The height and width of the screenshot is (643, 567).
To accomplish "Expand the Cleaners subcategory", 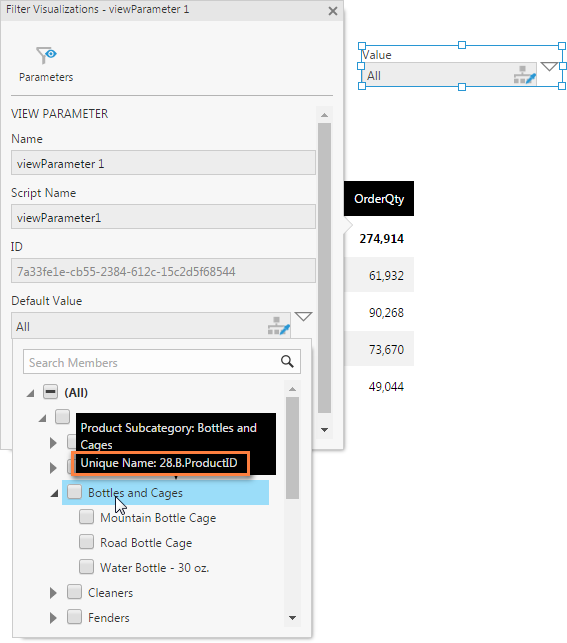I will point(53,593).
